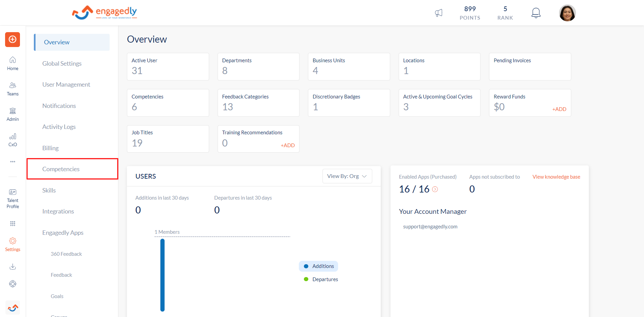
Task: Click +ADD on Training Recommendations card
Action: coord(288,145)
